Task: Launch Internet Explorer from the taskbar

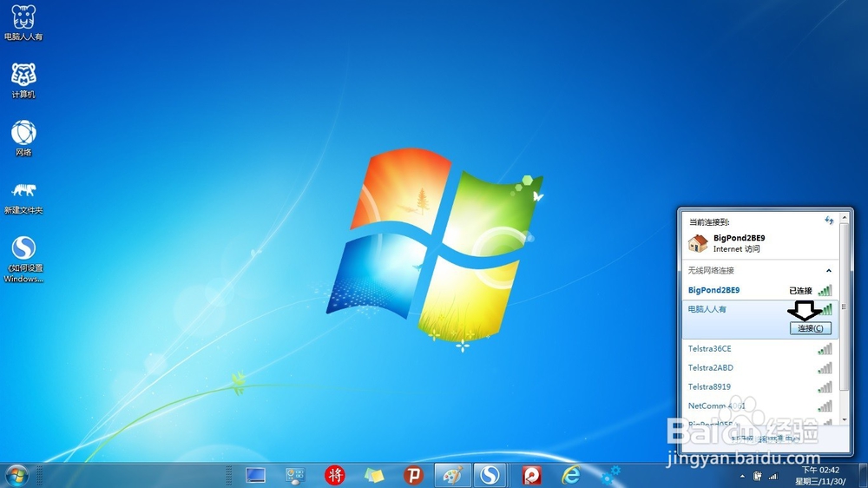Action: click(571, 475)
